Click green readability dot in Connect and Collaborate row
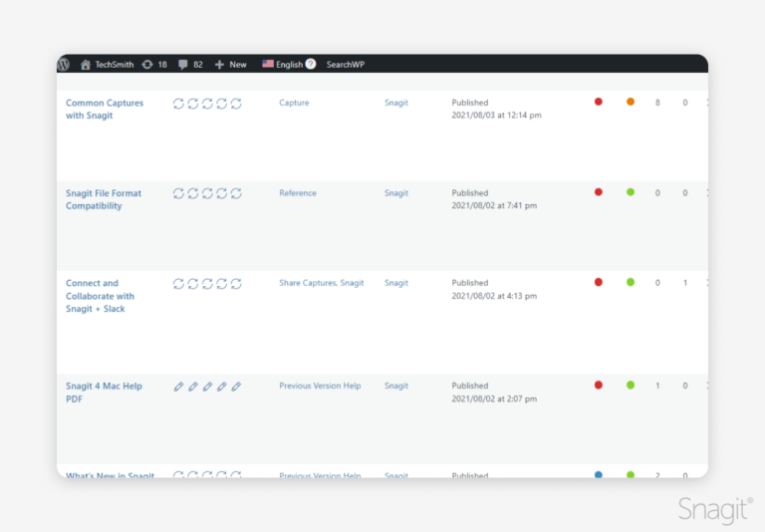The width and height of the screenshot is (765, 532). pyautogui.click(x=631, y=282)
